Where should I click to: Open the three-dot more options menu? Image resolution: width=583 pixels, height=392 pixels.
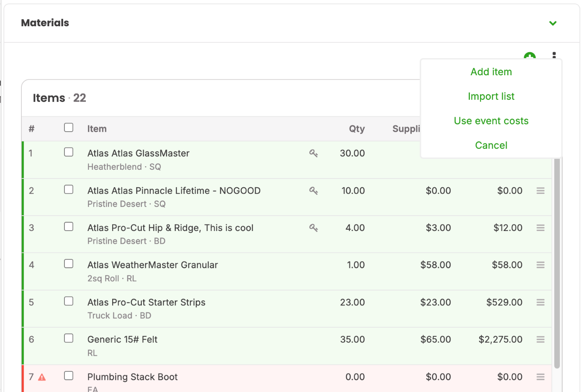click(554, 56)
